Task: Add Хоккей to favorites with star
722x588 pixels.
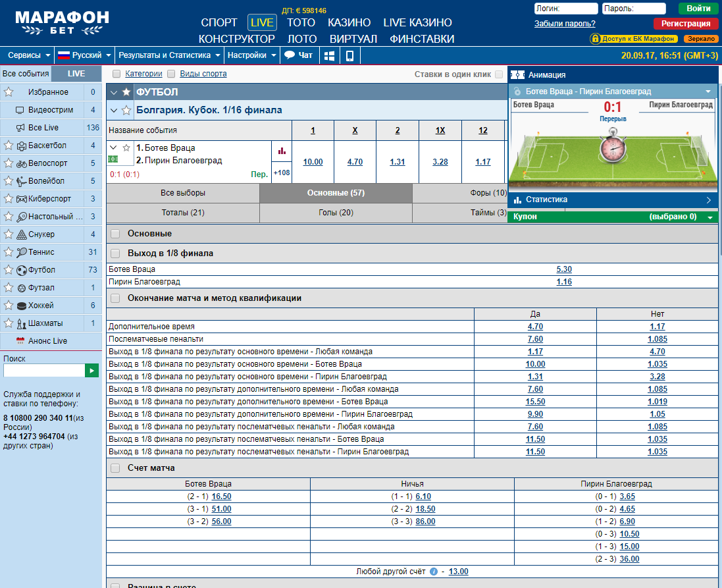Action: [x=9, y=306]
